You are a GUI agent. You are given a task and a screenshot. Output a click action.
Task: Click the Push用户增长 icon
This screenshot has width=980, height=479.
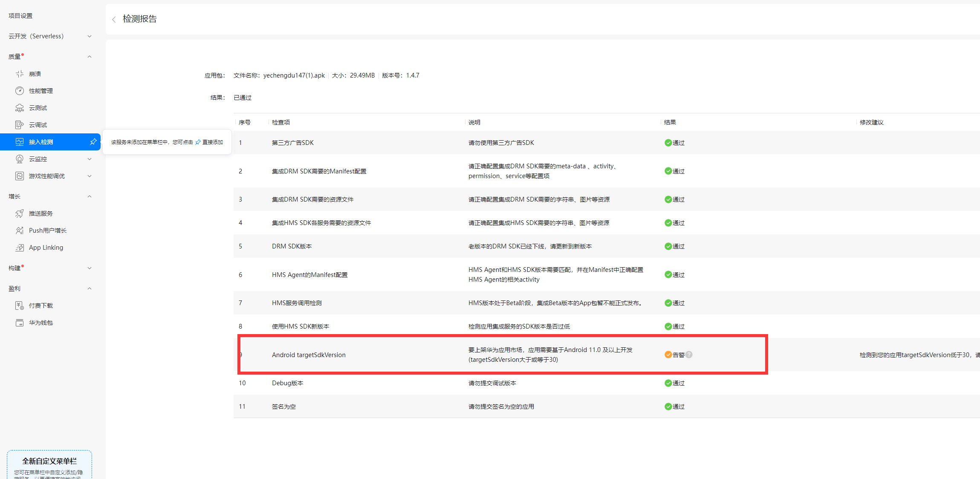pyautogui.click(x=20, y=231)
